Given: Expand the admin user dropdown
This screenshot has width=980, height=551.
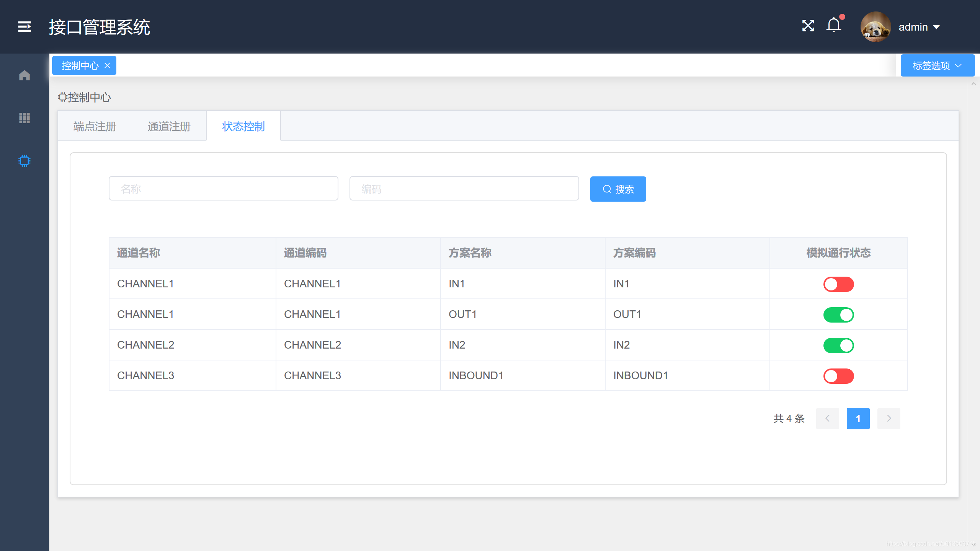Looking at the screenshot, I should (x=919, y=27).
